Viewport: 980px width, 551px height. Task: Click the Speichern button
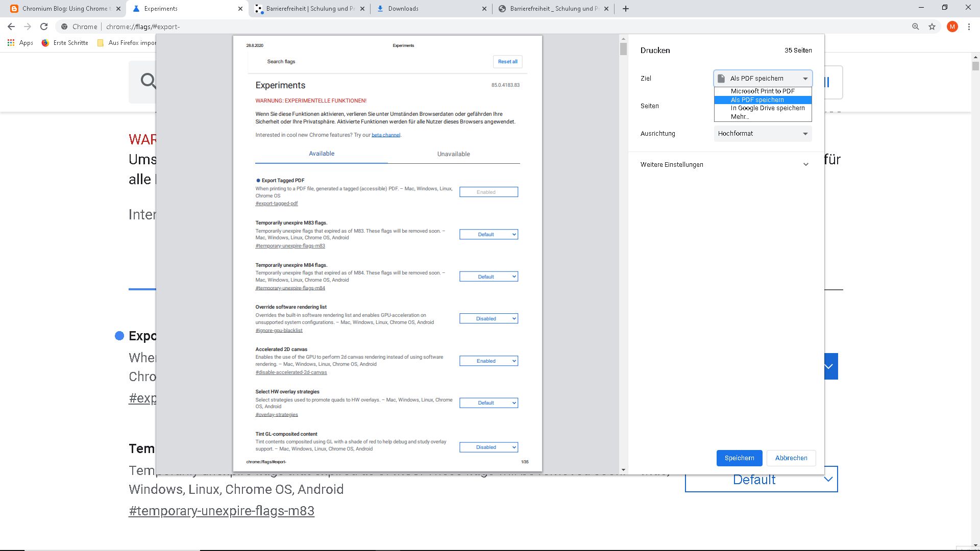click(x=739, y=458)
